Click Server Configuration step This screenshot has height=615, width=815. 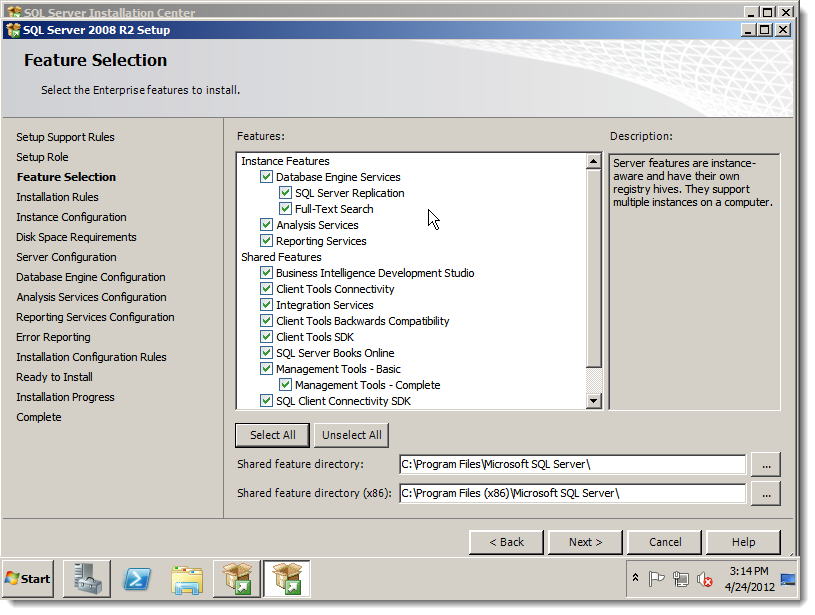tap(66, 257)
